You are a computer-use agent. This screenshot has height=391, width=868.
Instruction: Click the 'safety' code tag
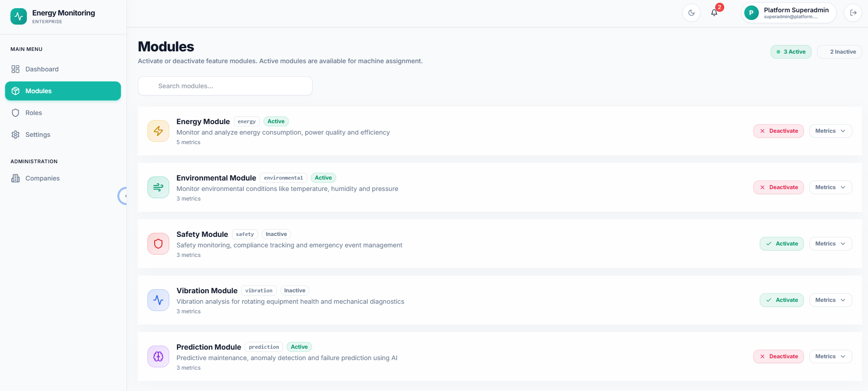coord(245,234)
